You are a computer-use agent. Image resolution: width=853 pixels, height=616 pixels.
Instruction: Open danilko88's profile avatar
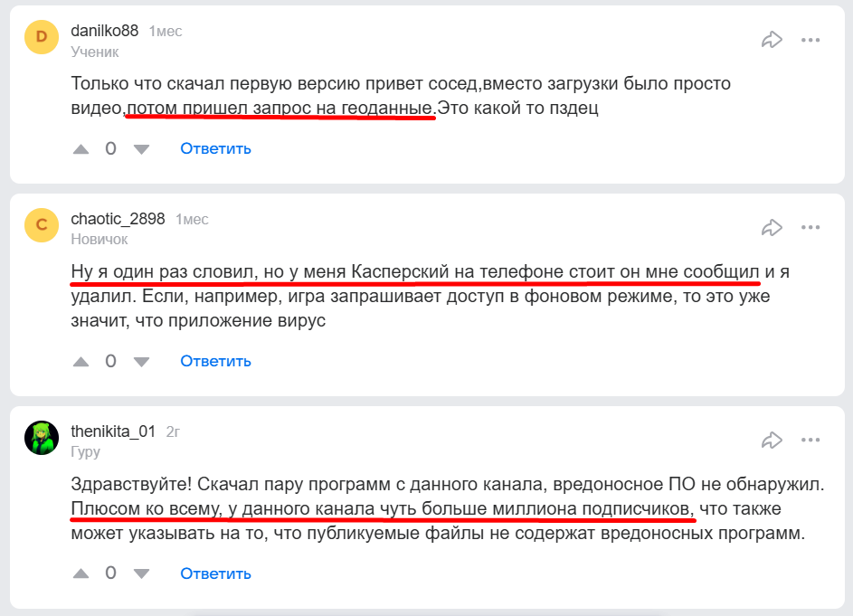coord(42,36)
